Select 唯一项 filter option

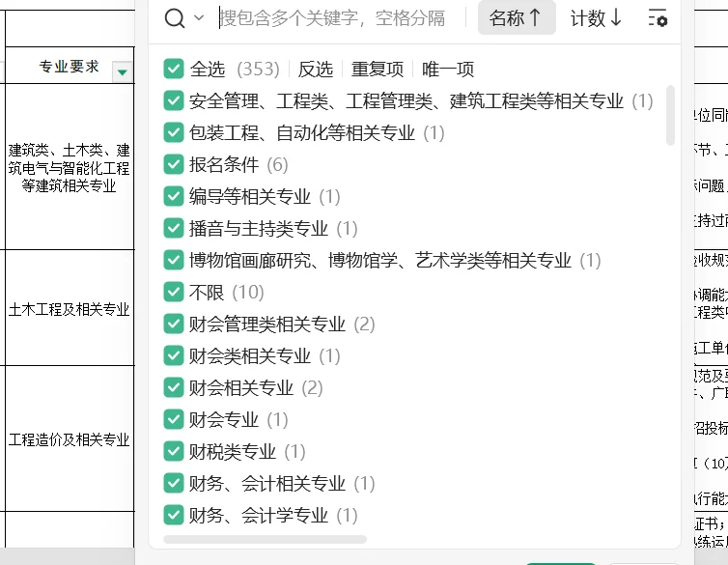(x=448, y=70)
